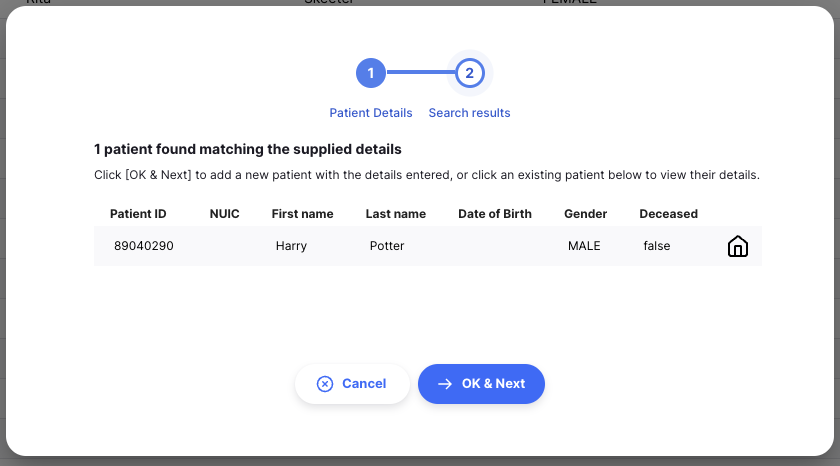840x466 pixels.
Task: Click the arrow icon in OK & Next
Action: [x=445, y=384]
